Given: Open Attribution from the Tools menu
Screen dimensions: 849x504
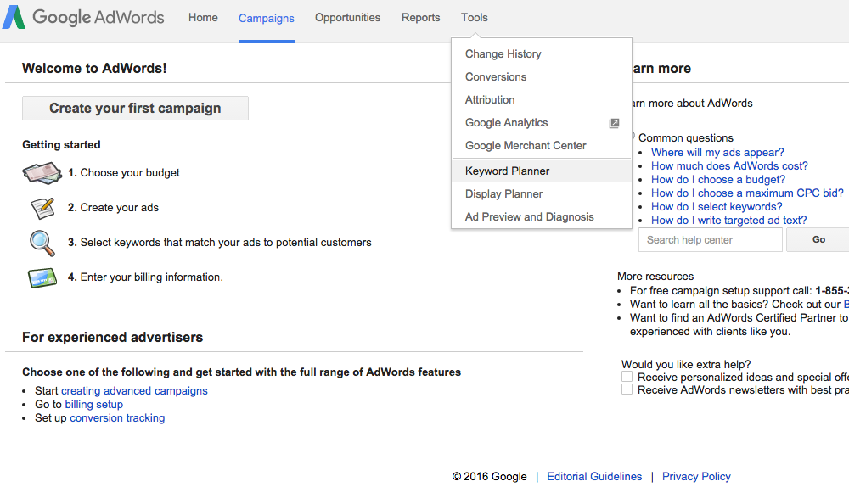Looking at the screenshot, I should click(x=542, y=99).
